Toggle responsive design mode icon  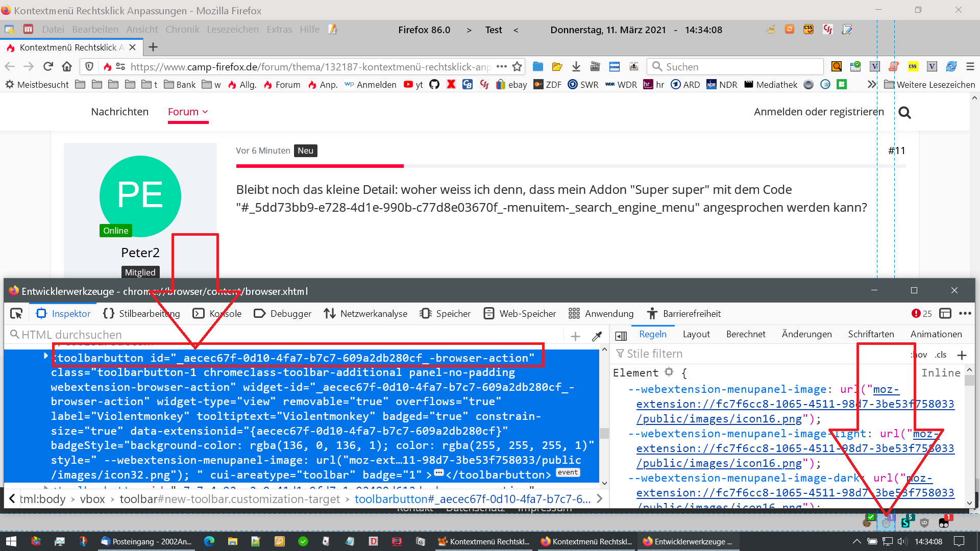tap(945, 313)
